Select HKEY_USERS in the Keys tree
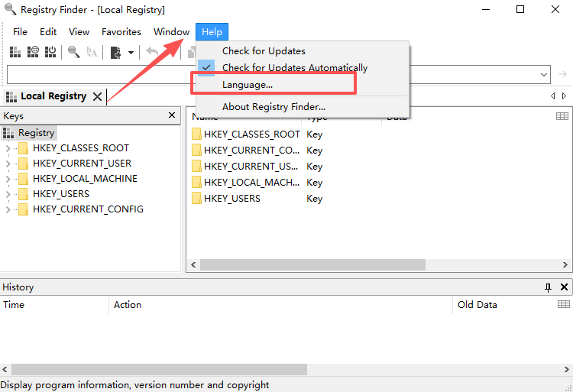Viewport: 573px width, 392px height. pyautogui.click(x=60, y=194)
